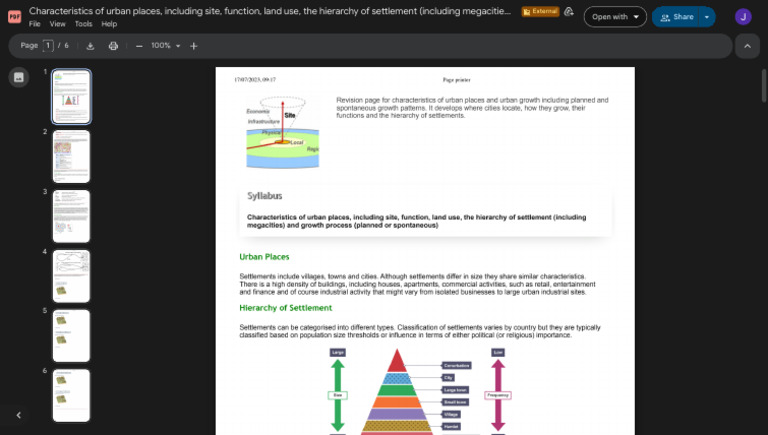
Task: Open the purple J account avatar
Action: coord(743,17)
